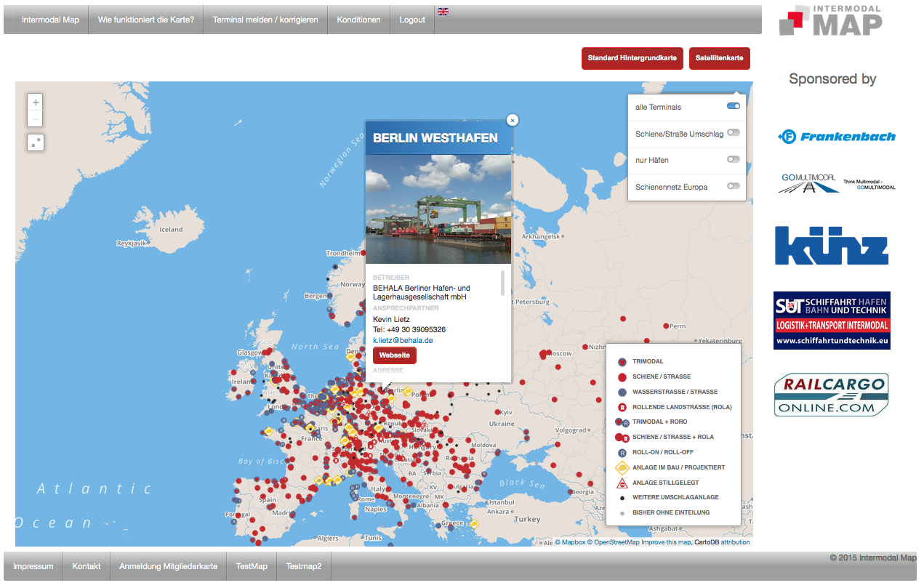Open TestMap in the footer
924x588 pixels.
pos(252,566)
